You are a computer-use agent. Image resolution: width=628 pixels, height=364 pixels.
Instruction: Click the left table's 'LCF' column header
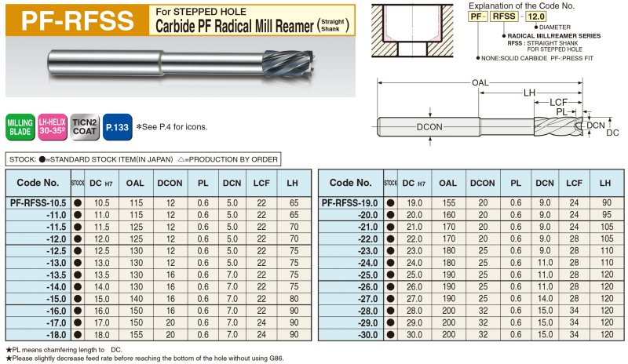pos(261,183)
